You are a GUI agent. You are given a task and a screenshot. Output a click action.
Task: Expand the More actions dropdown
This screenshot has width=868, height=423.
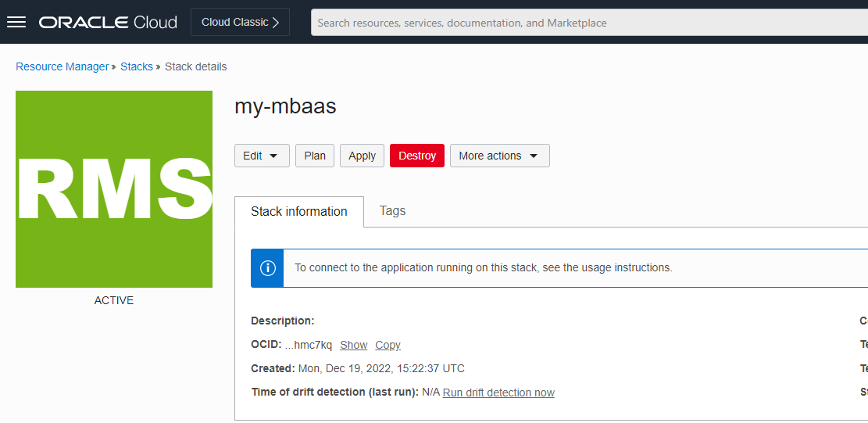(500, 156)
